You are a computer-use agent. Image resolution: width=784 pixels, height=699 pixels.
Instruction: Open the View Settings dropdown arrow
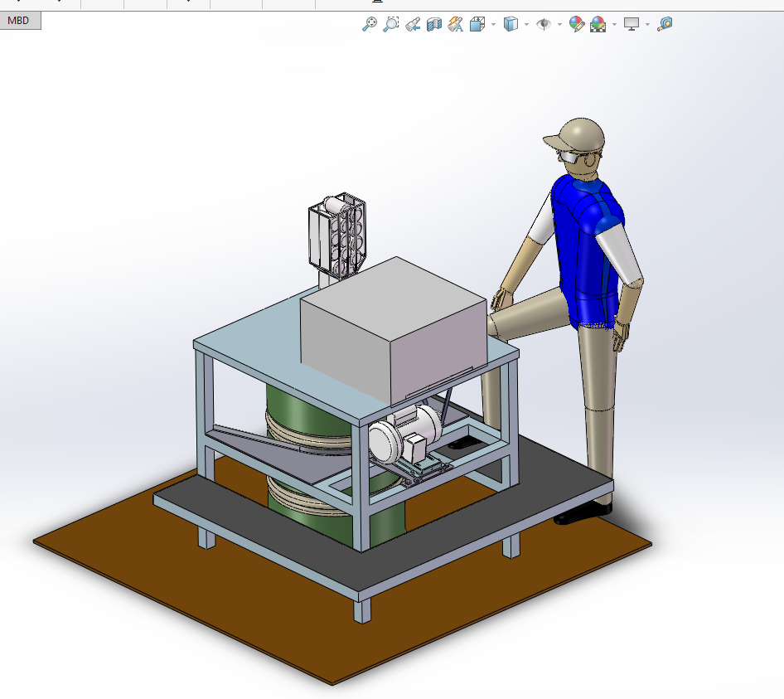(647, 24)
